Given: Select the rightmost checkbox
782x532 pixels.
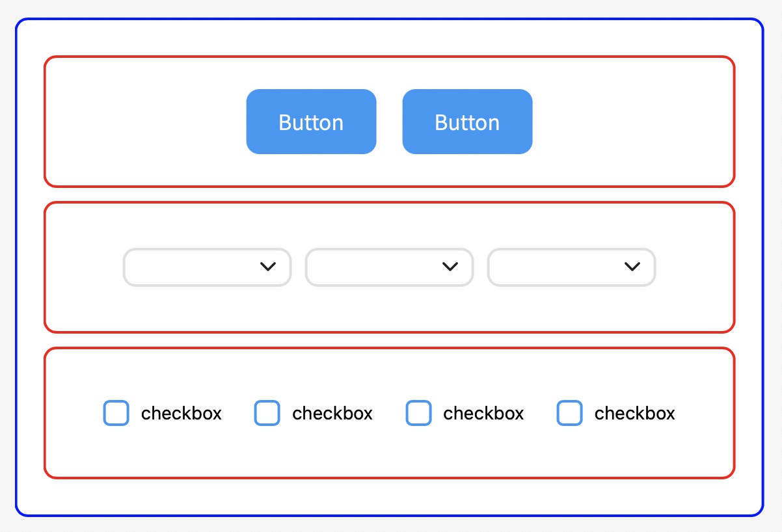Looking at the screenshot, I should [x=569, y=413].
